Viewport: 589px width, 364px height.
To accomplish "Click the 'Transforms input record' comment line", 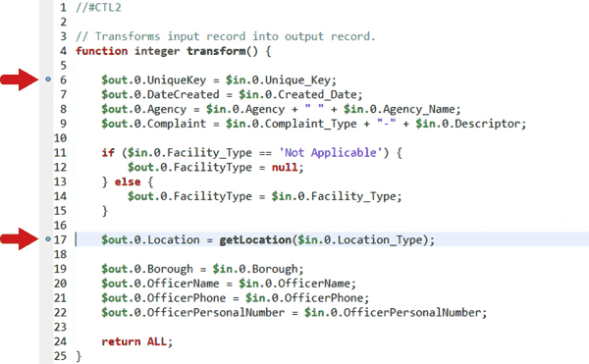I will [226, 36].
